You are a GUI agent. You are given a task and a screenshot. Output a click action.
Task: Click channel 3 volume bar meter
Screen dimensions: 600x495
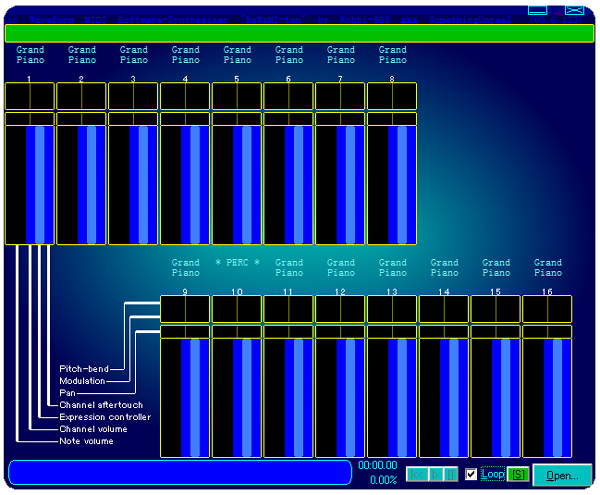[133, 185]
